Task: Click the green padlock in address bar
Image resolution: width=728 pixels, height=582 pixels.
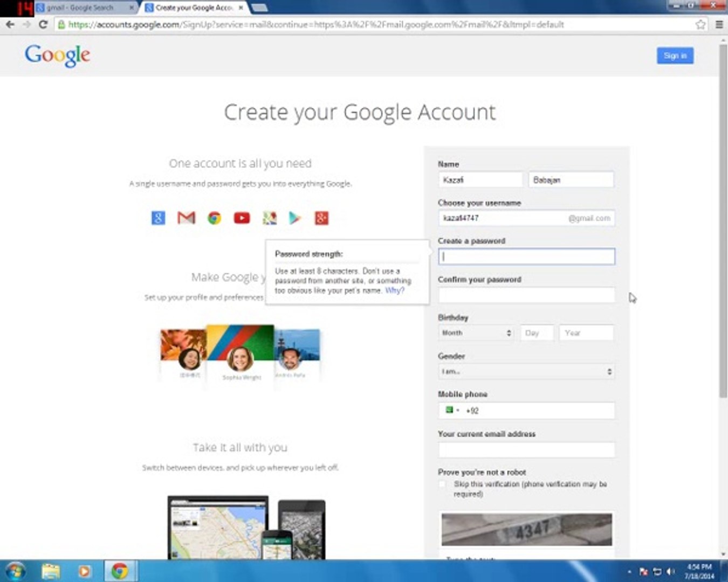Action: 61,24
